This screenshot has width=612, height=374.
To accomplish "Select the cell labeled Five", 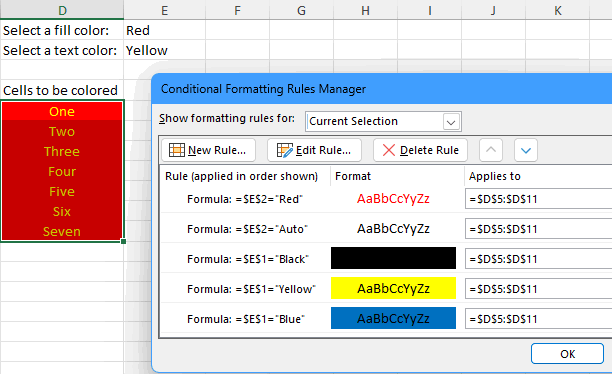I will tap(62, 191).
